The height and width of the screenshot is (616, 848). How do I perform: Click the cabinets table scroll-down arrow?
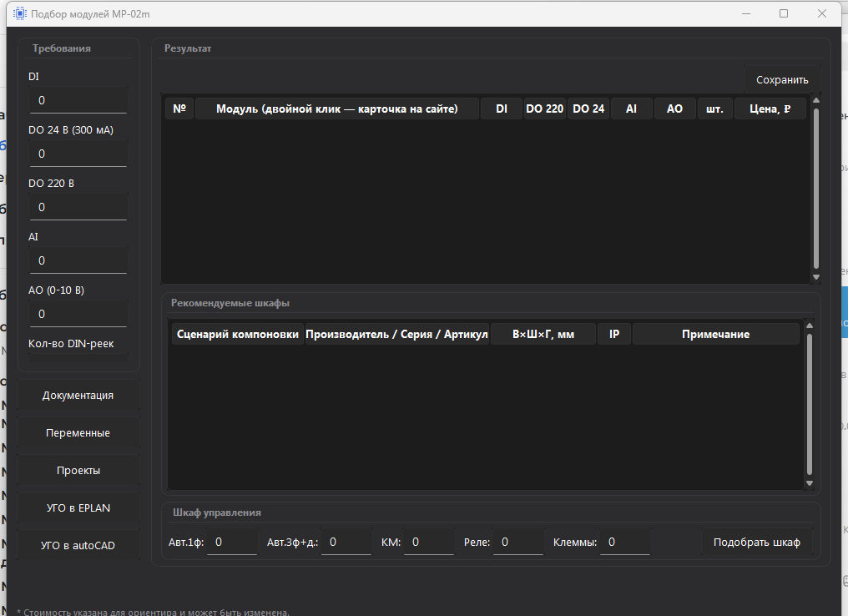[810, 483]
